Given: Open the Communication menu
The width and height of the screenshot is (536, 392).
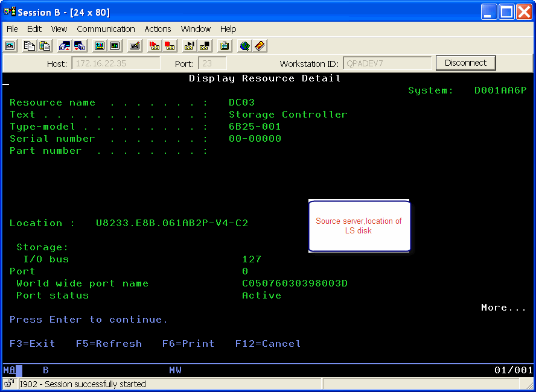Looking at the screenshot, I should pos(106,29).
